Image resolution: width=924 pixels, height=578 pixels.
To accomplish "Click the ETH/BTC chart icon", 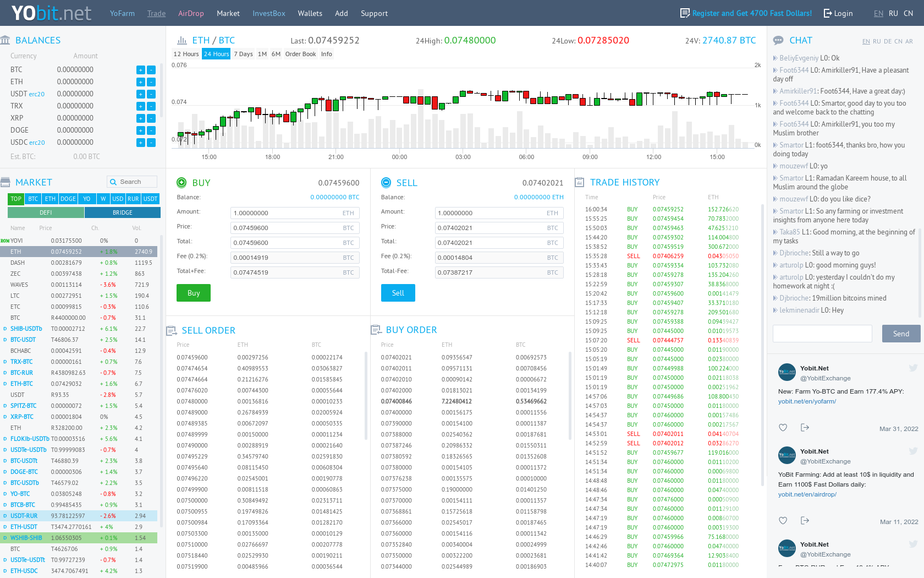I will 182,40.
